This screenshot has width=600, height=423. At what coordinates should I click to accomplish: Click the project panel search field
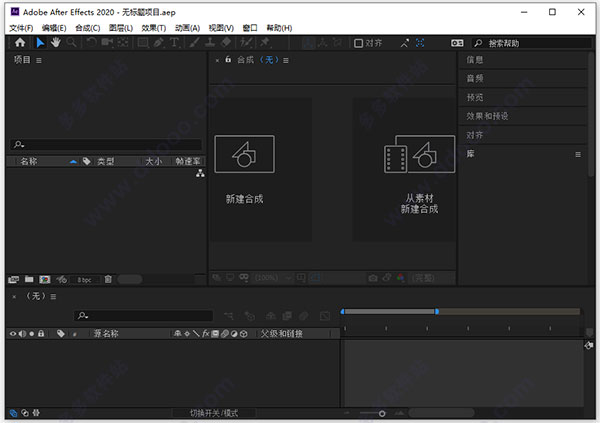coord(106,145)
